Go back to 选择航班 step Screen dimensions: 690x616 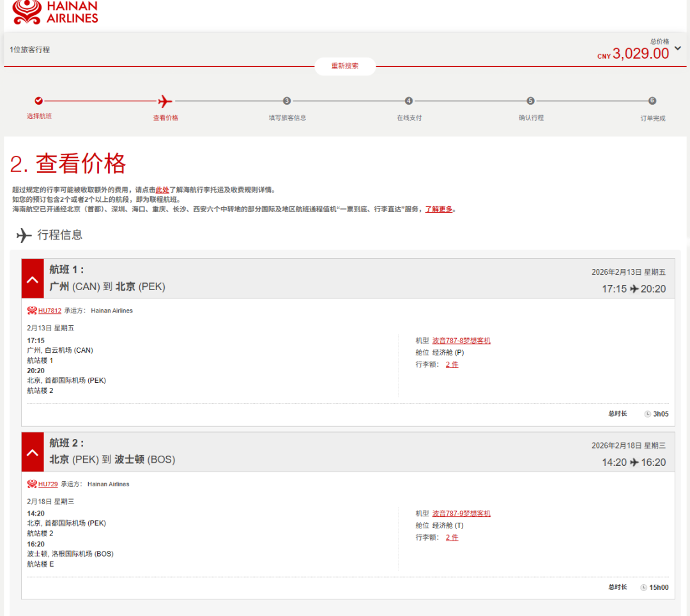(39, 101)
